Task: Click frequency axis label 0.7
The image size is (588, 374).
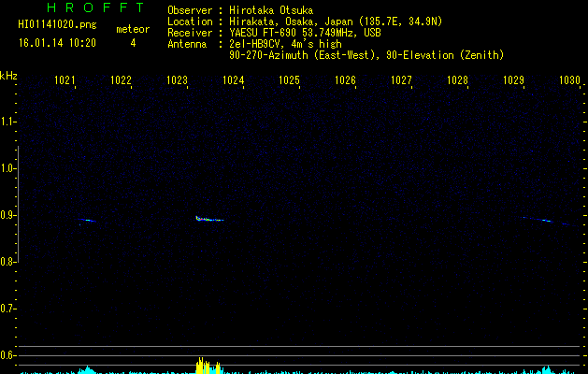Action: pyautogui.click(x=7, y=309)
